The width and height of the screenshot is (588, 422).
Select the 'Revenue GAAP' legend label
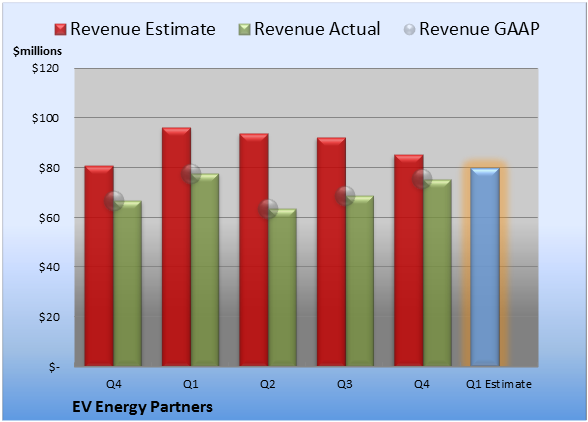479,29
